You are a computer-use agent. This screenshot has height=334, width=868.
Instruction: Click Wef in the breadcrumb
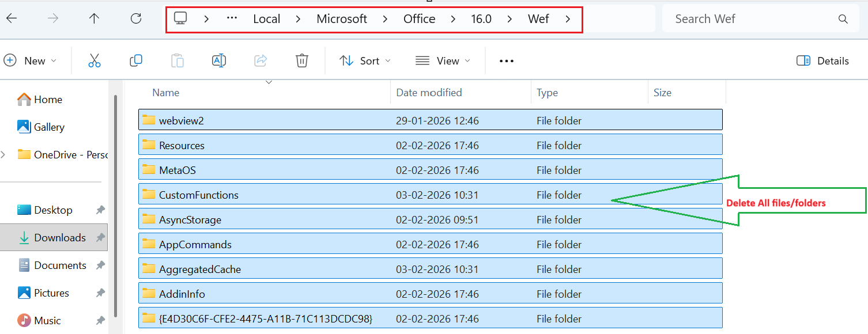tap(538, 19)
